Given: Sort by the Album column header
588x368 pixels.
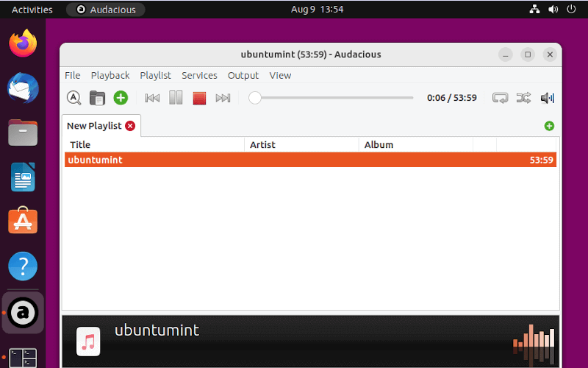Looking at the screenshot, I should pos(416,144).
